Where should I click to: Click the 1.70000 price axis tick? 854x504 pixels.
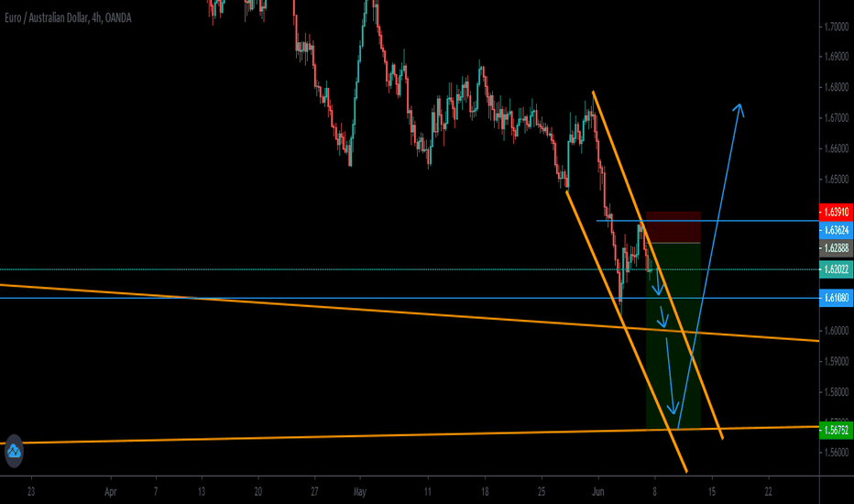pyautogui.click(x=836, y=27)
